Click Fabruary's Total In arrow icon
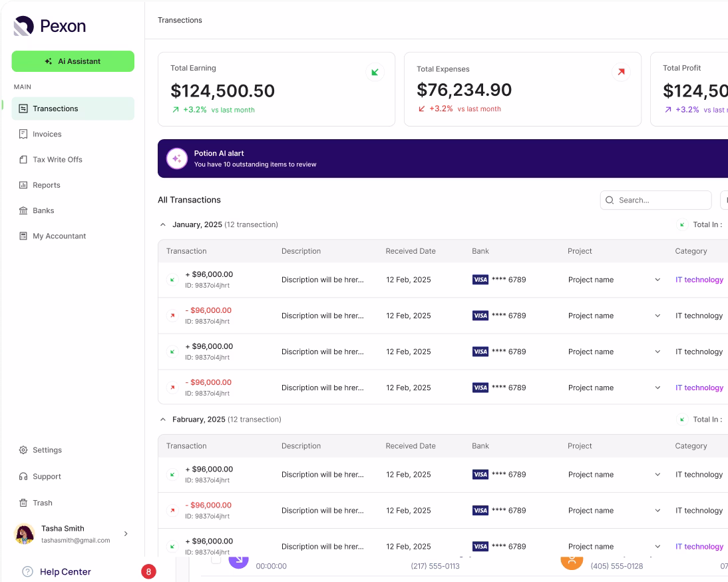This screenshot has height=582, width=728. pos(682,420)
